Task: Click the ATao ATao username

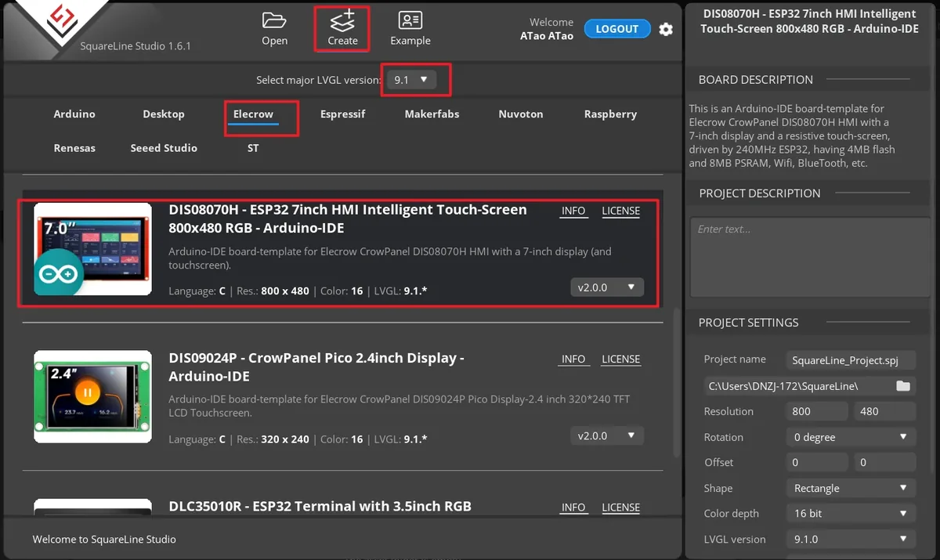Action: pos(547,36)
